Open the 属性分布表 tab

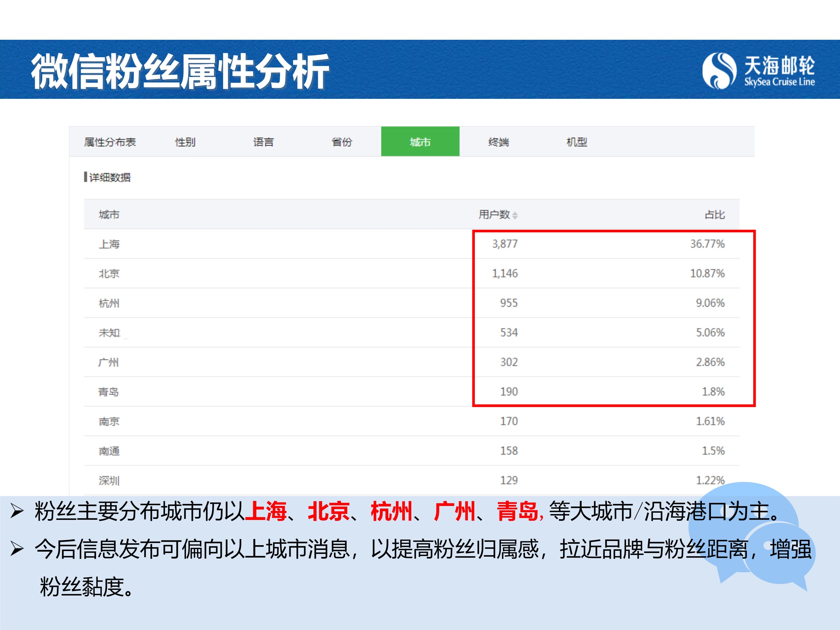point(110,142)
